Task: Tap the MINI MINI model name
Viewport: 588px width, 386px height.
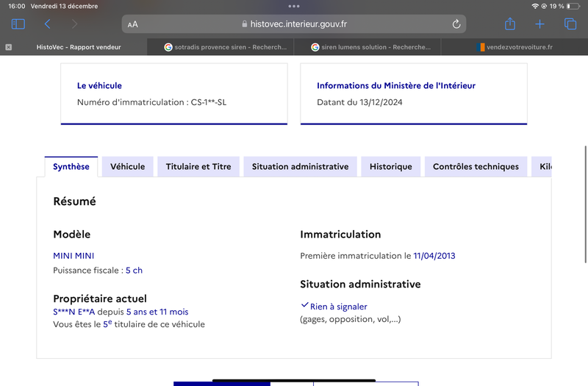Action: tap(73, 256)
